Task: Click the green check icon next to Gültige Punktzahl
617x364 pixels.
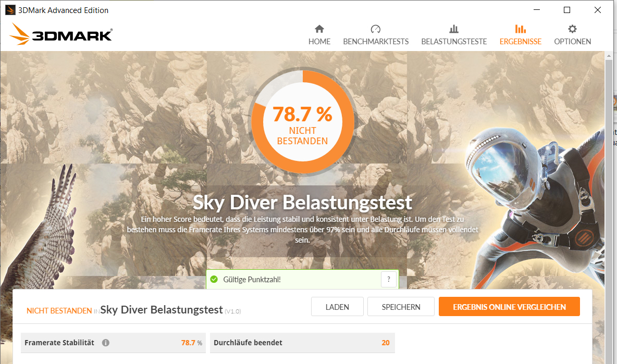Action: pyautogui.click(x=214, y=280)
